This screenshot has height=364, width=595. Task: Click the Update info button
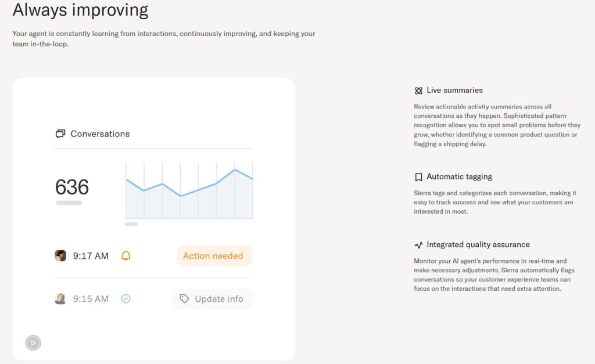(213, 299)
